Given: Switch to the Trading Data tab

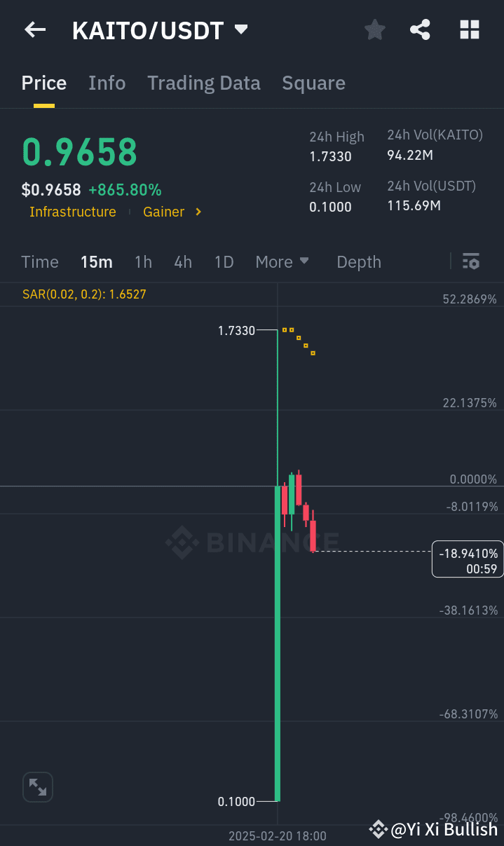Looking at the screenshot, I should 203,83.
